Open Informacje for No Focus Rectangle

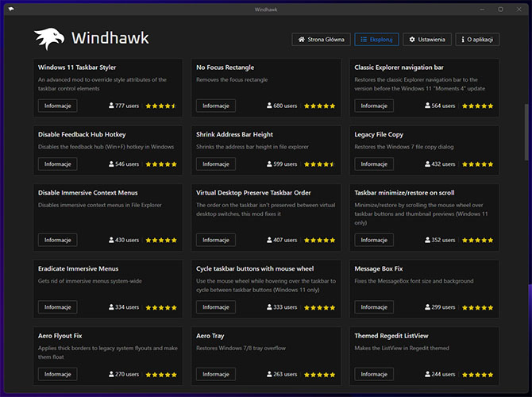tap(216, 106)
